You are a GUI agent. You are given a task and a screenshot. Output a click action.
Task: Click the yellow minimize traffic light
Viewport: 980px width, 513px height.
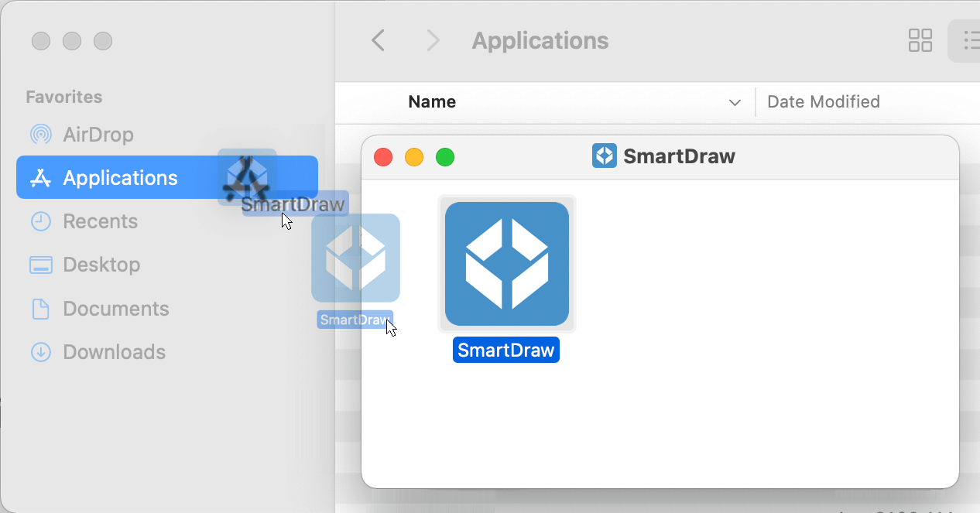point(414,156)
